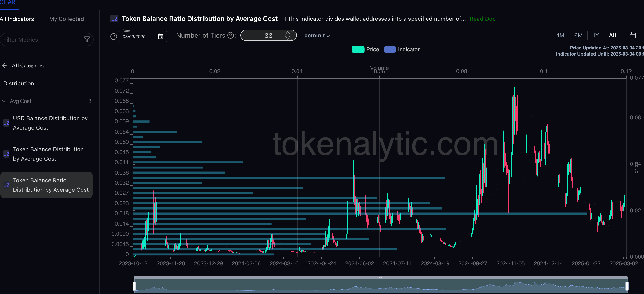The image size is (644, 294).
Task: Click the top grip of the range slider
Action: point(381,278)
